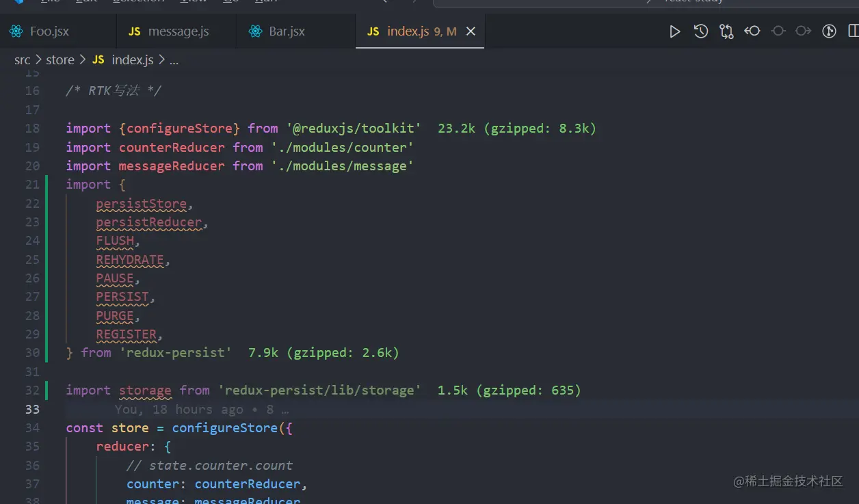Click the greyed circle-with-line revision icon
The image size is (859, 504).
(x=778, y=31)
